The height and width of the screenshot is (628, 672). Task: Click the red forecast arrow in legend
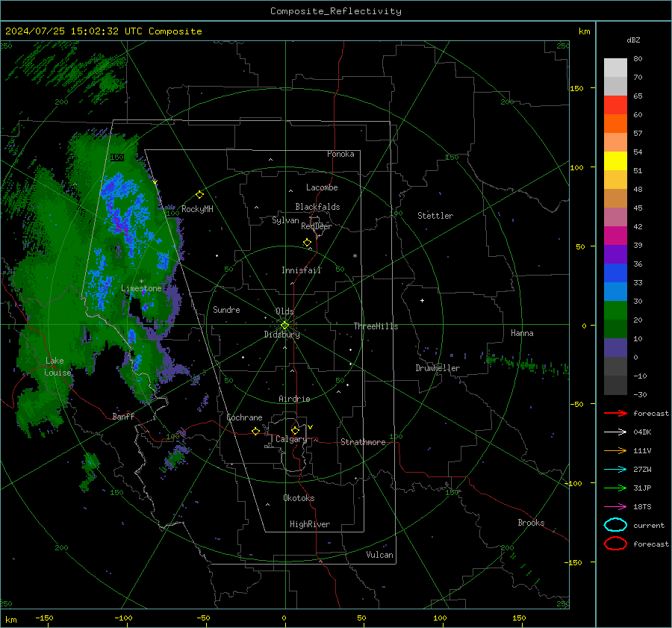(615, 413)
